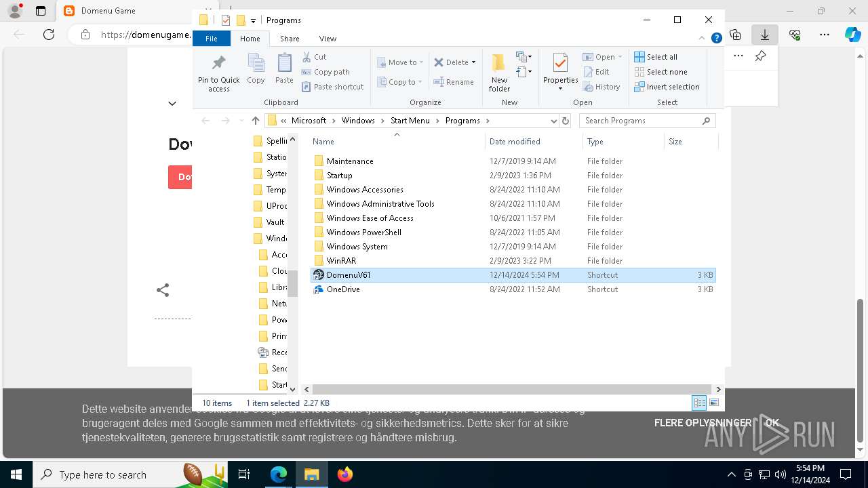Click Edit in Open group

coord(596,72)
